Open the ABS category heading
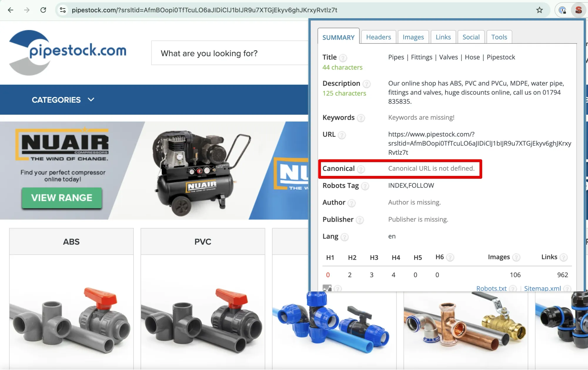This screenshot has width=588, height=370. tap(71, 242)
